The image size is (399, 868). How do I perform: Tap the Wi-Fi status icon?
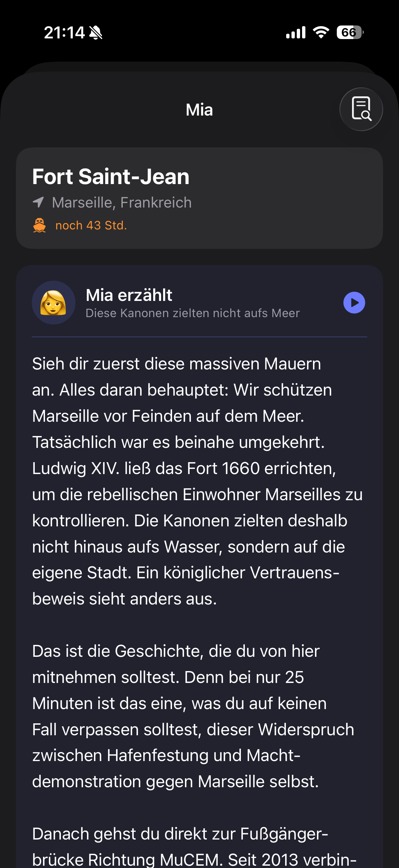(321, 32)
